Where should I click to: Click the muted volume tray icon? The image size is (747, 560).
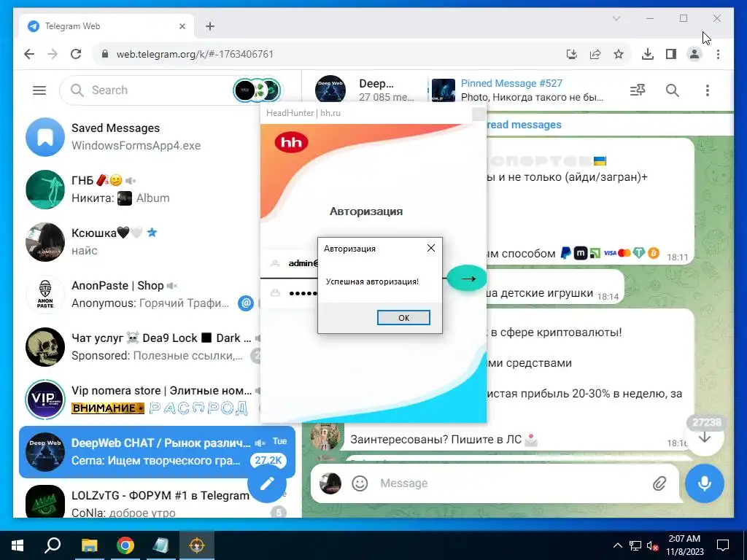click(x=652, y=545)
